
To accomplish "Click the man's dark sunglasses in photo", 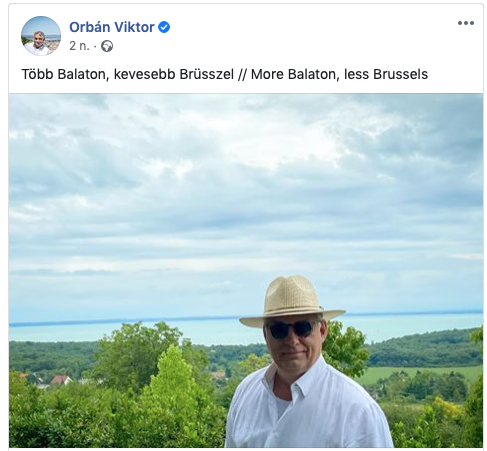I will click(292, 329).
